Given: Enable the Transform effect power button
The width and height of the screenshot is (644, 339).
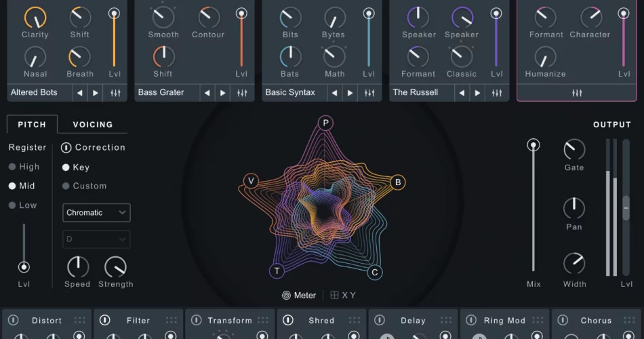Looking at the screenshot, I should 197,320.
